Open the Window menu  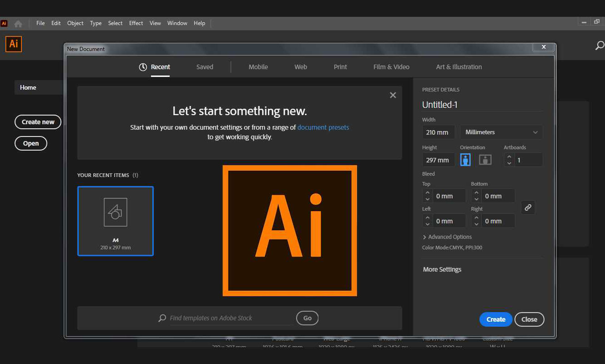tap(177, 23)
